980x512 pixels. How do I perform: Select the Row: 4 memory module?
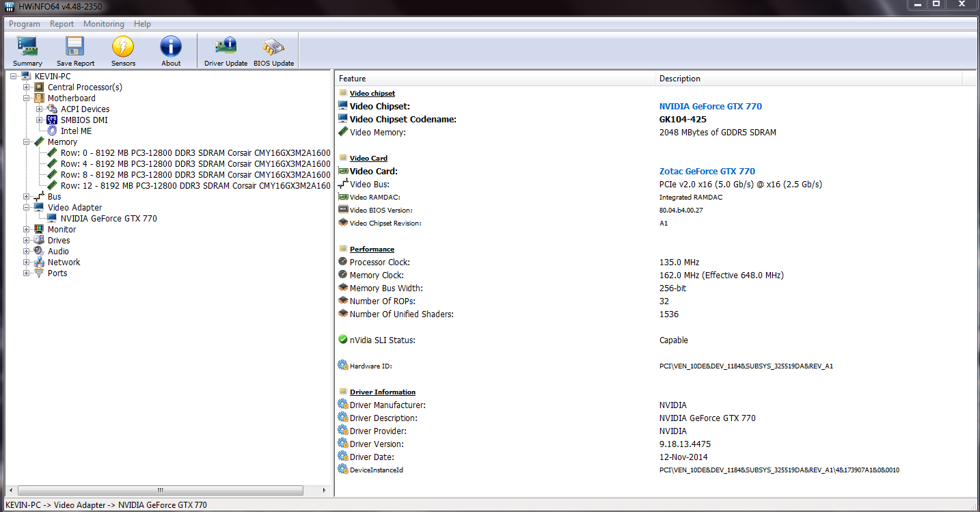(x=195, y=163)
